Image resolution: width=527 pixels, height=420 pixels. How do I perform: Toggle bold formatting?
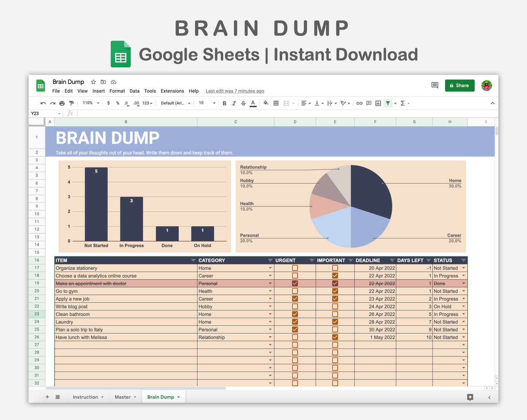(x=224, y=103)
